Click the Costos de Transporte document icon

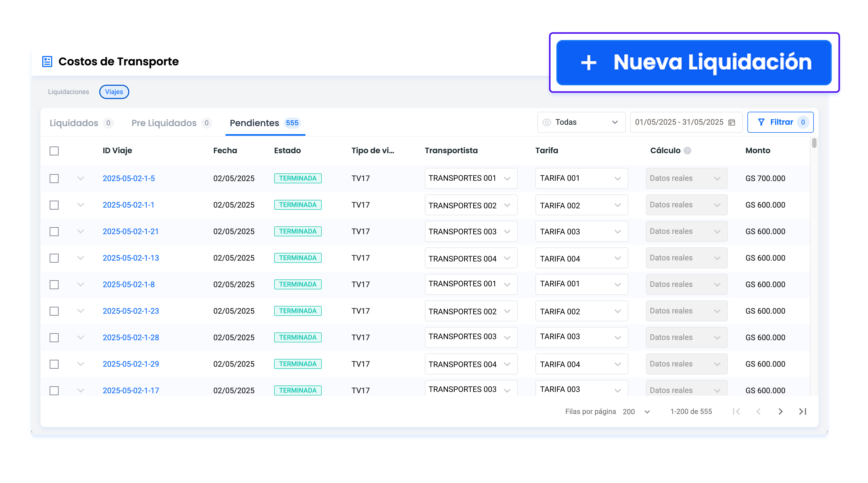pyautogui.click(x=47, y=62)
